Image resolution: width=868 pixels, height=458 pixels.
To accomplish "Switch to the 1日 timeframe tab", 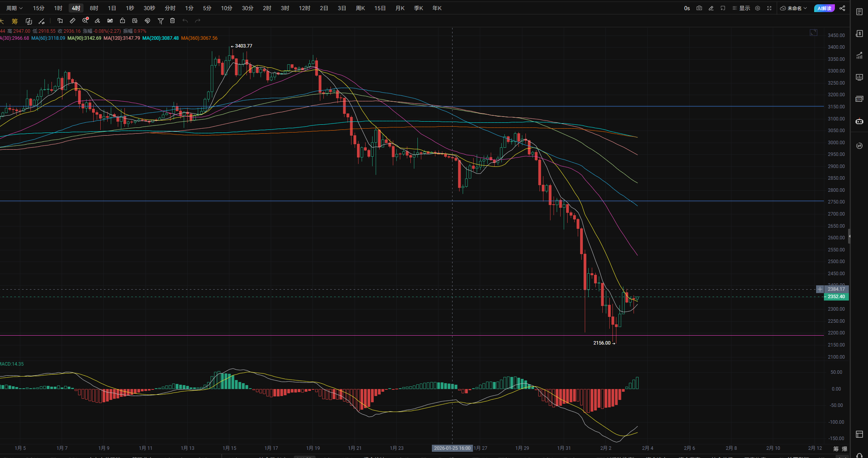I will point(112,8).
